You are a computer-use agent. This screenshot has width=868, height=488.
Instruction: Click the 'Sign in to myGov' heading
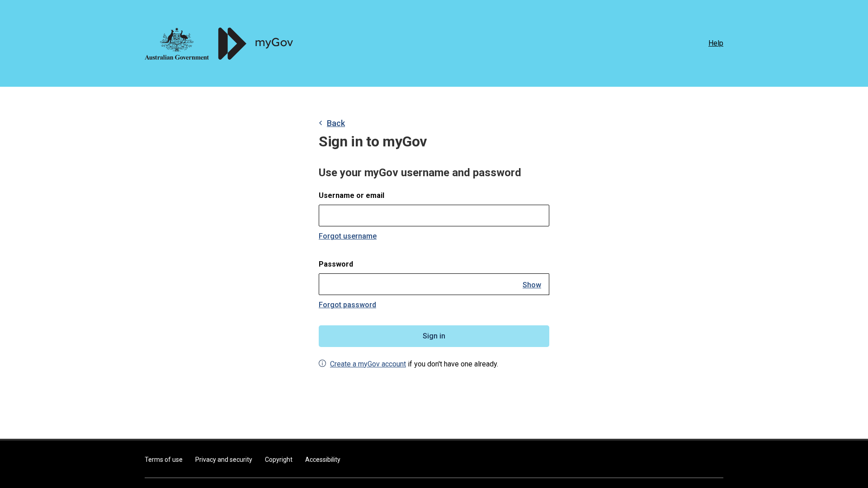(x=373, y=141)
